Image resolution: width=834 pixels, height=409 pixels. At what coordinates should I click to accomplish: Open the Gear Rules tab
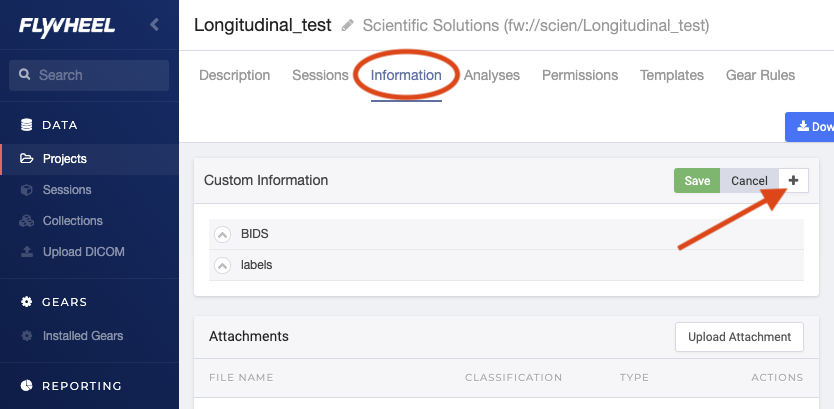[x=761, y=76]
